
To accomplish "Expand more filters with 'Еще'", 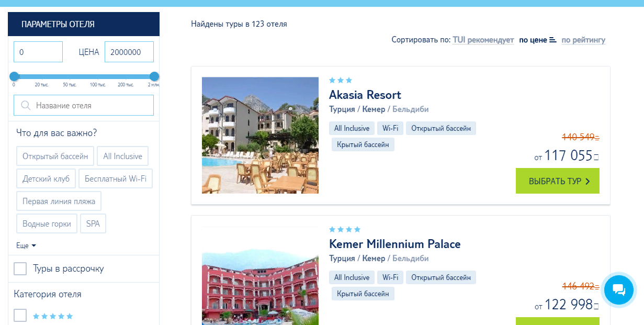I will click(x=26, y=245).
